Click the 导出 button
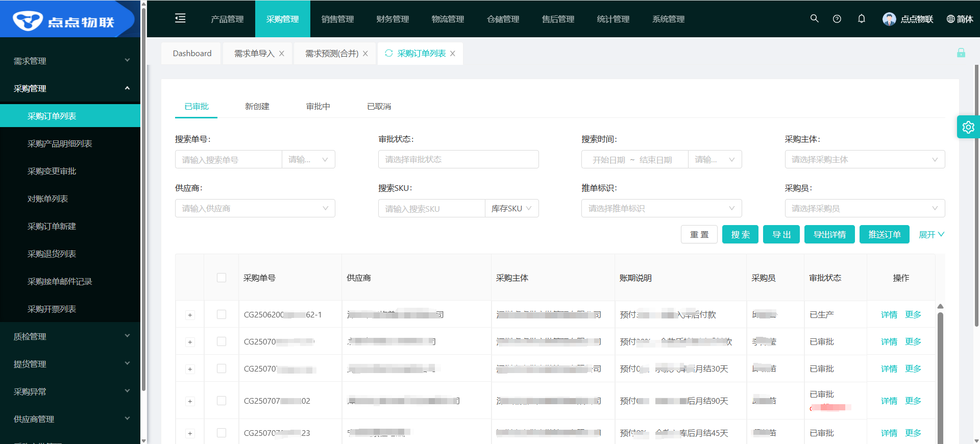Screen dimensions: 980x444 781,234
